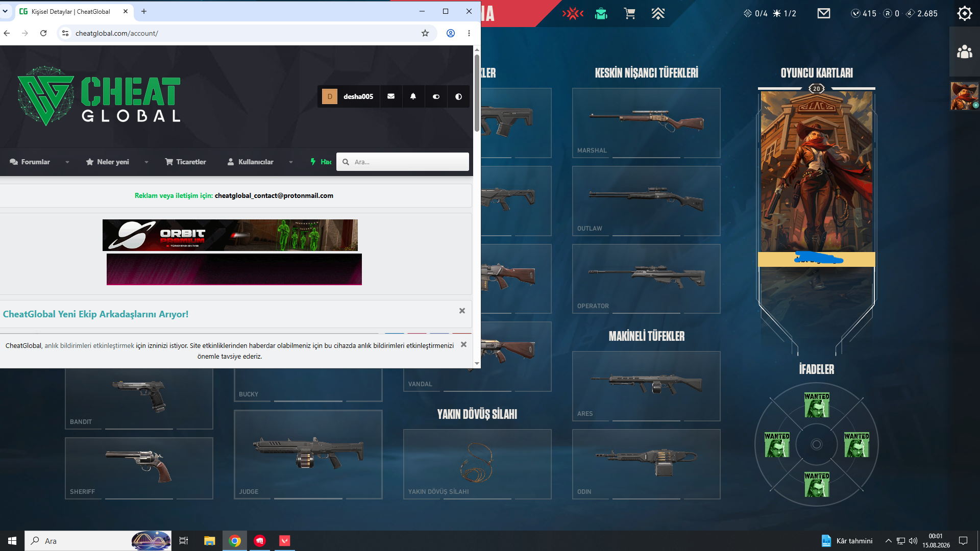Image resolution: width=980 pixels, height=551 pixels.
Task: Click the Valorant Points 415 balance
Action: (x=864, y=14)
